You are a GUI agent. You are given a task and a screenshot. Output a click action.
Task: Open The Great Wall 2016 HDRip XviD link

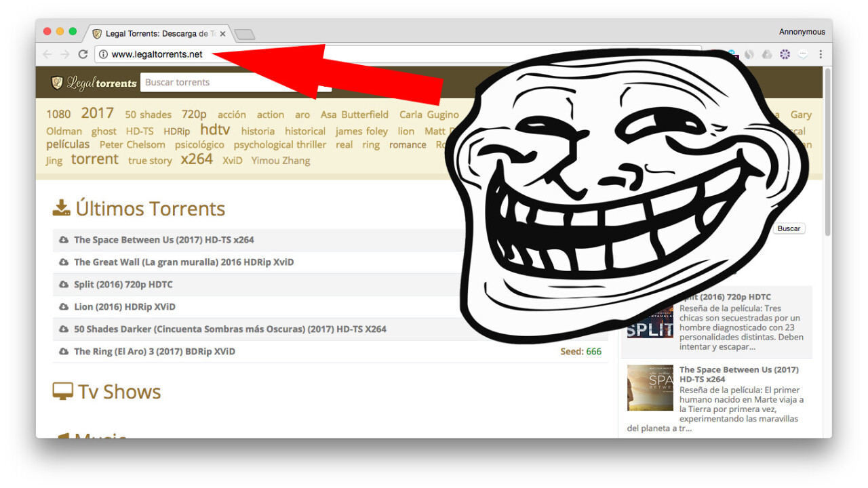[183, 262]
